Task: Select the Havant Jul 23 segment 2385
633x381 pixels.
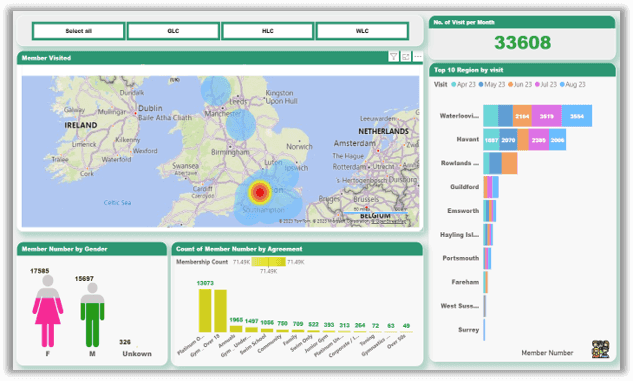Action: click(539, 140)
